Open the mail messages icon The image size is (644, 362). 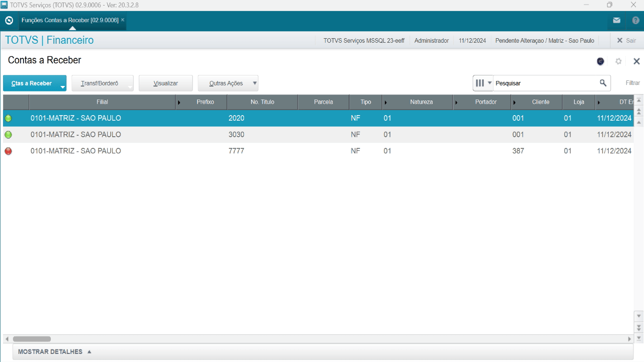(616, 21)
